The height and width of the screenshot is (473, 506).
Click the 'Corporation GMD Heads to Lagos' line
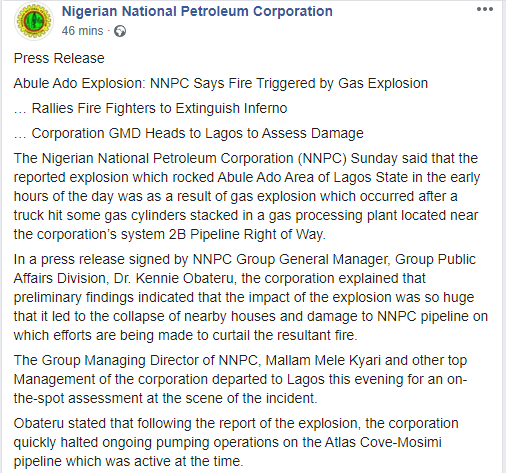coord(188,134)
